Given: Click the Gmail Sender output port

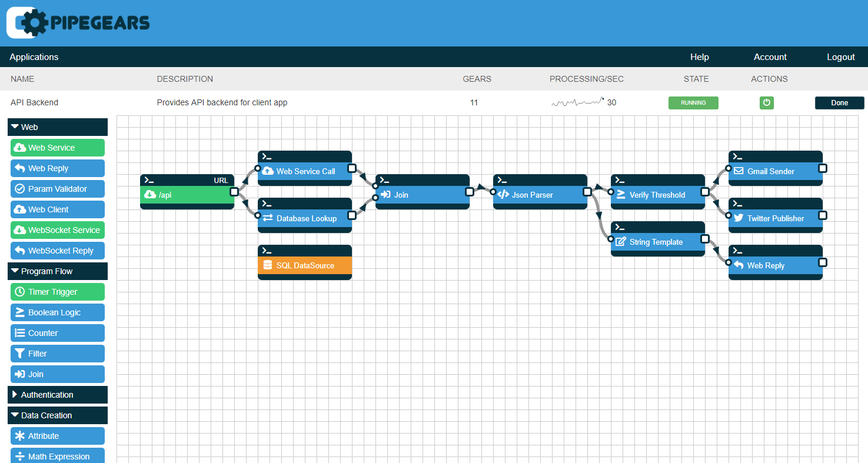Looking at the screenshot, I should coord(822,168).
